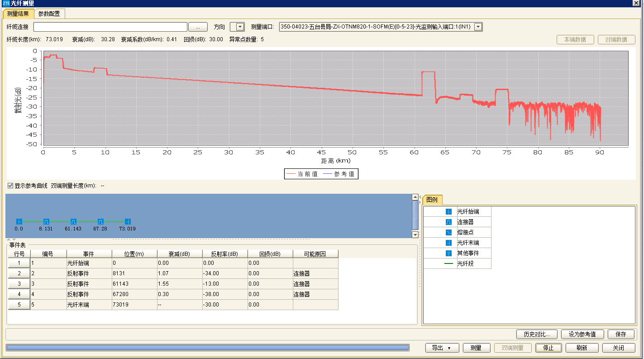Screen dimensions: 644x359
Task: Switch to the 参数配置 tab
Action: coord(49,14)
